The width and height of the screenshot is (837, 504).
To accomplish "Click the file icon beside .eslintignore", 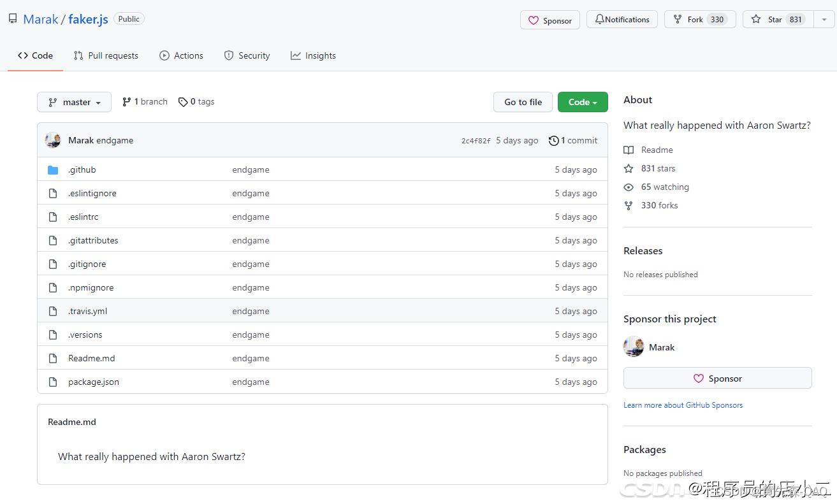I will [53, 193].
